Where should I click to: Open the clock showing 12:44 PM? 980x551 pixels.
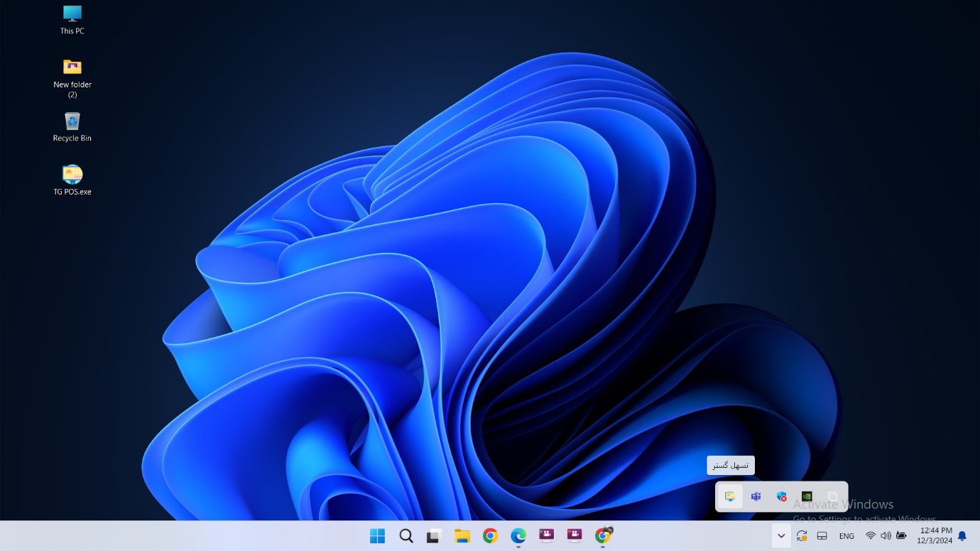(x=935, y=535)
